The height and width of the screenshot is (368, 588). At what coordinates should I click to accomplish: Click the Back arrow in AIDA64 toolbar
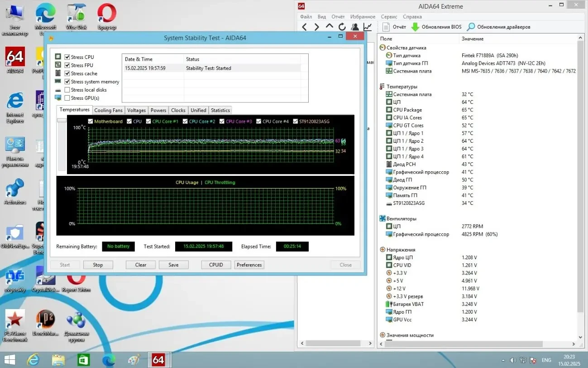(x=305, y=27)
